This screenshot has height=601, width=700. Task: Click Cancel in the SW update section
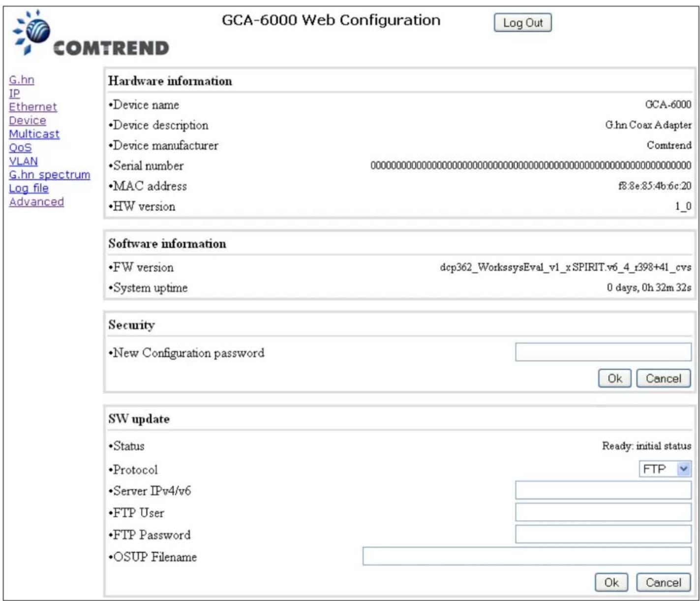point(663,582)
